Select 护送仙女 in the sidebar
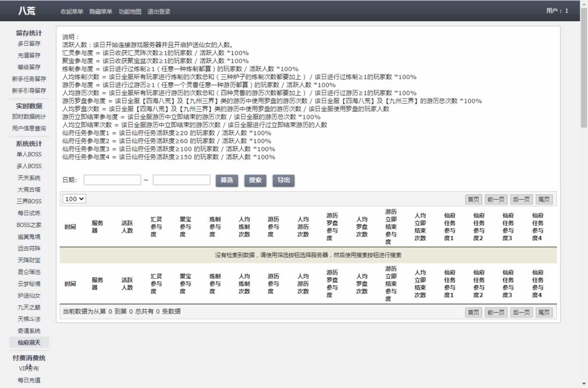Screen dimensions: 588x388 click(29, 296)
